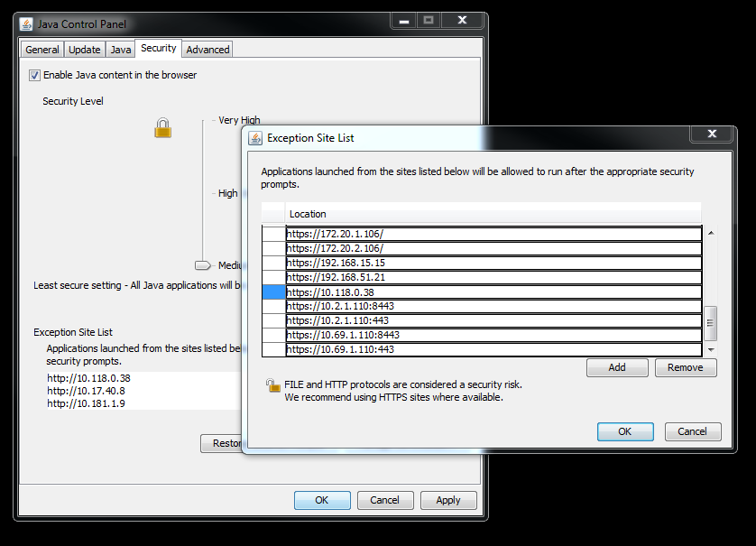Click blue status cell beside https://10.118.0.38

point(274,292)
